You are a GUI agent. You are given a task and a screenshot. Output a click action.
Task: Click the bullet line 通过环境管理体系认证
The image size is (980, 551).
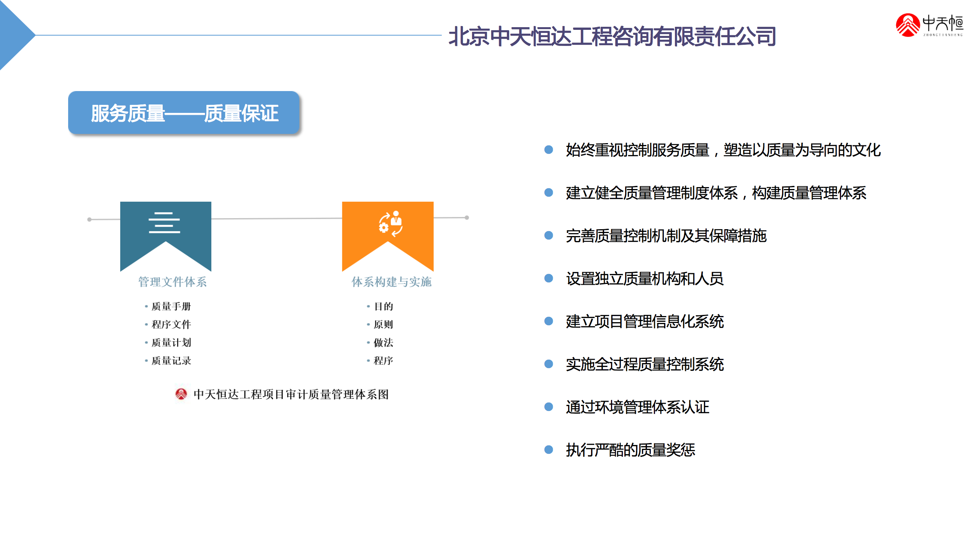pos(637,407)
